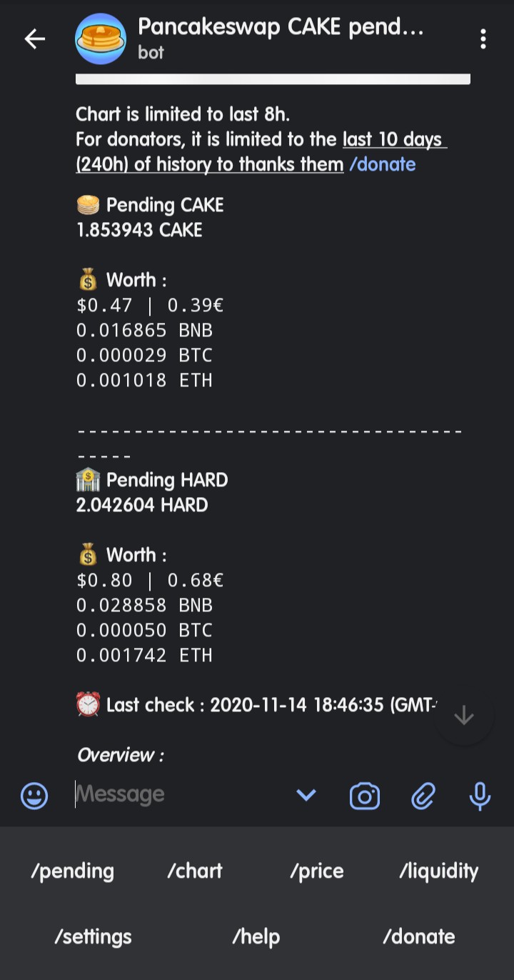Tap the paperclip attachment icon
The height and width of the screenshot is (980, 514).
click(423, 795)
